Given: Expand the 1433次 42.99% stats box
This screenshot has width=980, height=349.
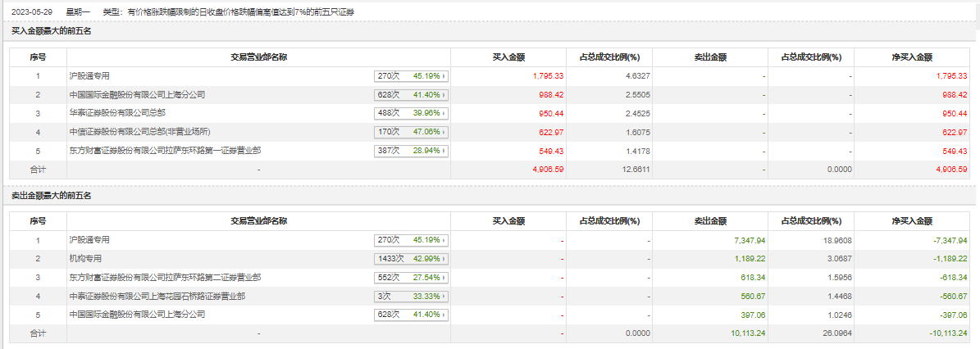Looking at the screenshot, I should pyautogui.click(x=411, y=259).
